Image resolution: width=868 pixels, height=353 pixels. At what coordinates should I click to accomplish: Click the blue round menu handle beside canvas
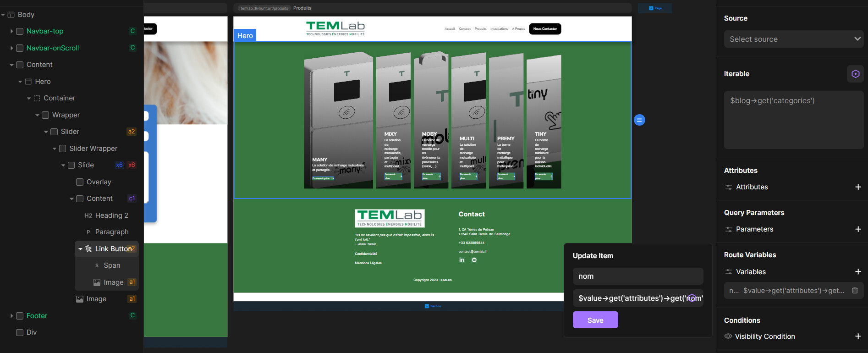coord(639,120)
